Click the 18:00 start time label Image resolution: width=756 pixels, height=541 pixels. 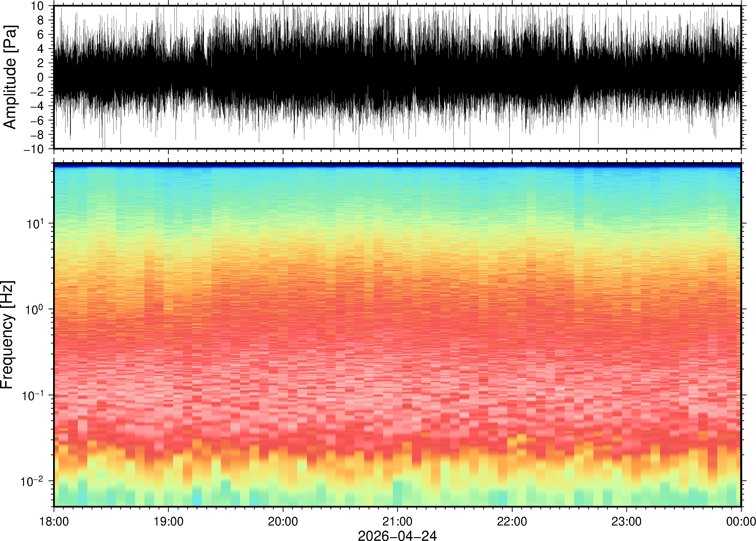click(54, 521)
